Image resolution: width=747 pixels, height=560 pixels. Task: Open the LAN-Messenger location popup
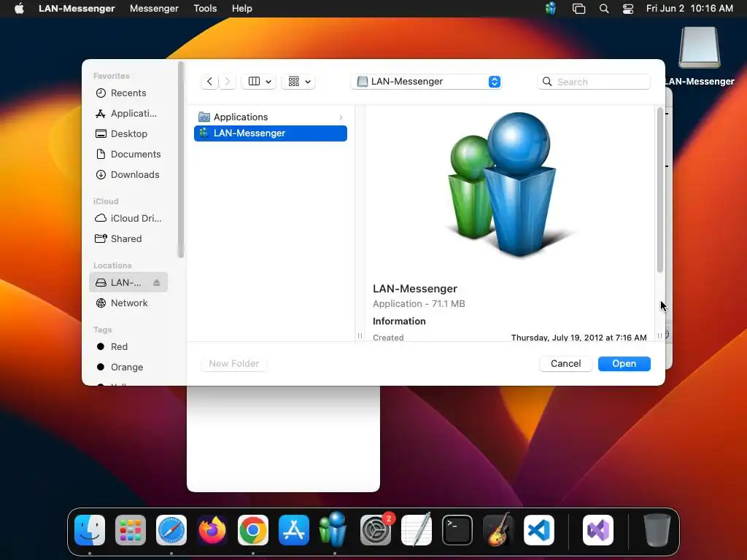426,82
